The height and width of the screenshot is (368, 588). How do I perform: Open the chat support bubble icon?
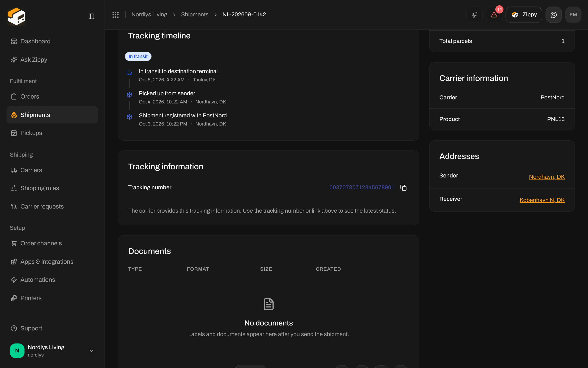553,15
